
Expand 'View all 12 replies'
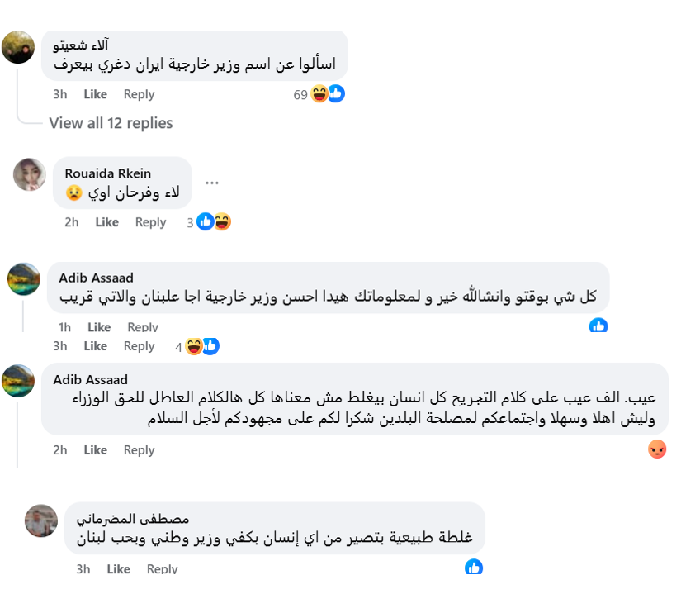click(110, 122)
